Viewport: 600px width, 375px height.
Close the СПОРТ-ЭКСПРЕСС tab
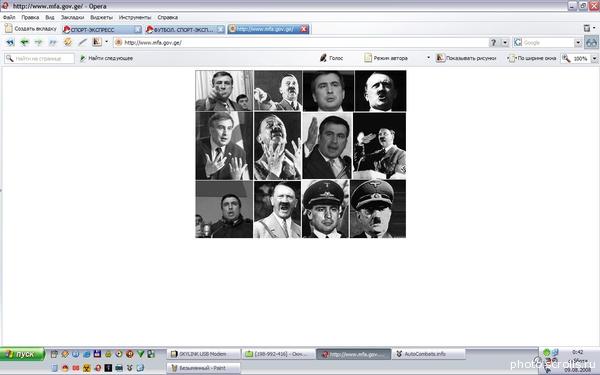click(x=137, y=29)
